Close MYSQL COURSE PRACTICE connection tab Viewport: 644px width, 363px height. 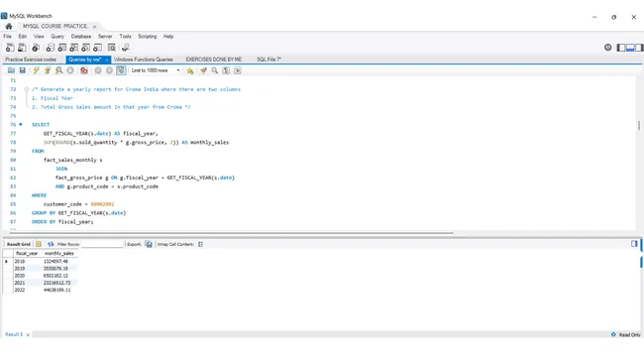pos(94,27)
